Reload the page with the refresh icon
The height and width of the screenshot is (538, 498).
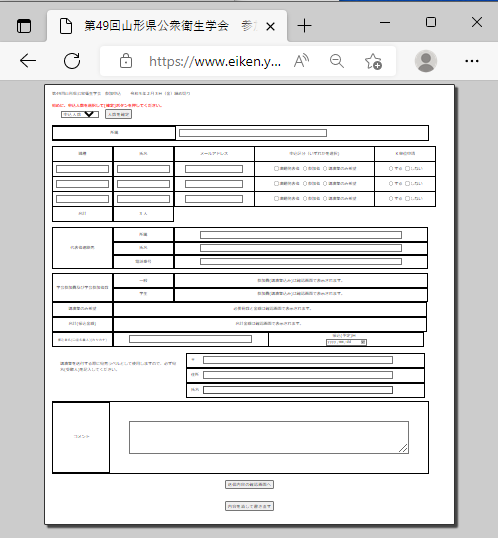coord(72,61)
